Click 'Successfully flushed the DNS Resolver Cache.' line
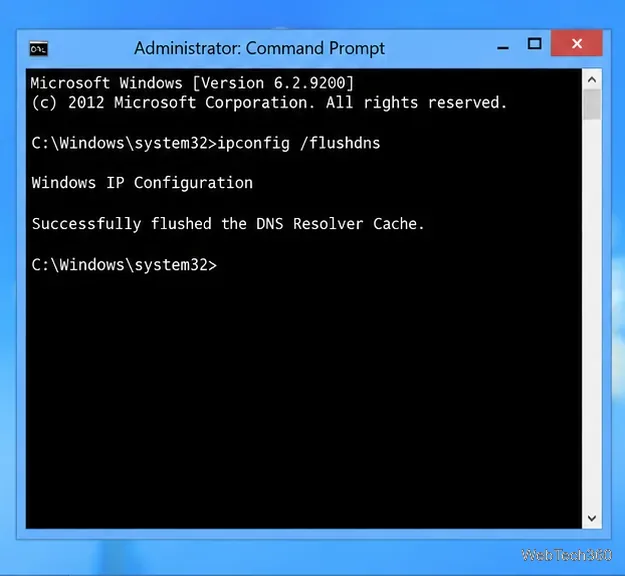 [228, 224]
